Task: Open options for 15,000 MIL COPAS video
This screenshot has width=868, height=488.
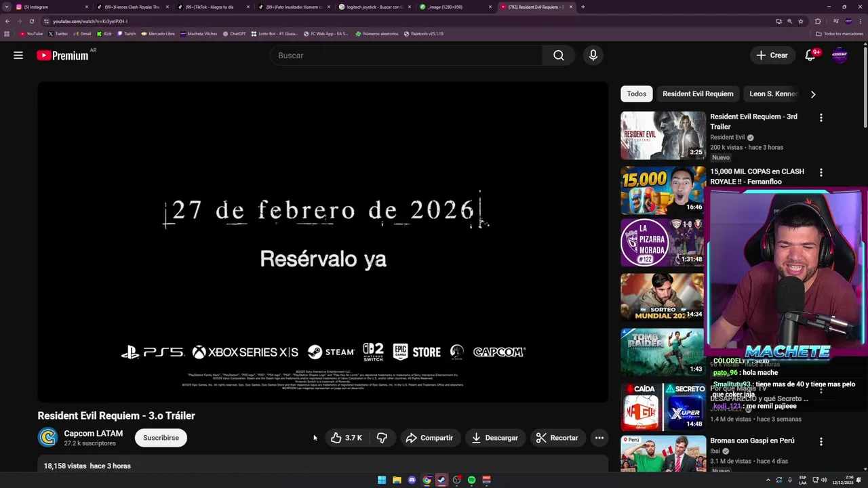Action: coord(821,173)
